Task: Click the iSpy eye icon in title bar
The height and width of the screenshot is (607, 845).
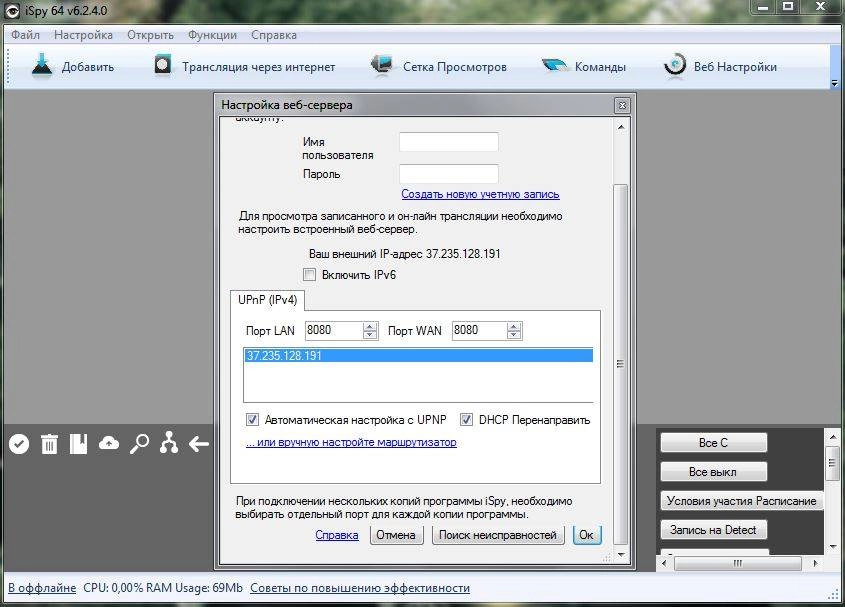Action: 12,11
